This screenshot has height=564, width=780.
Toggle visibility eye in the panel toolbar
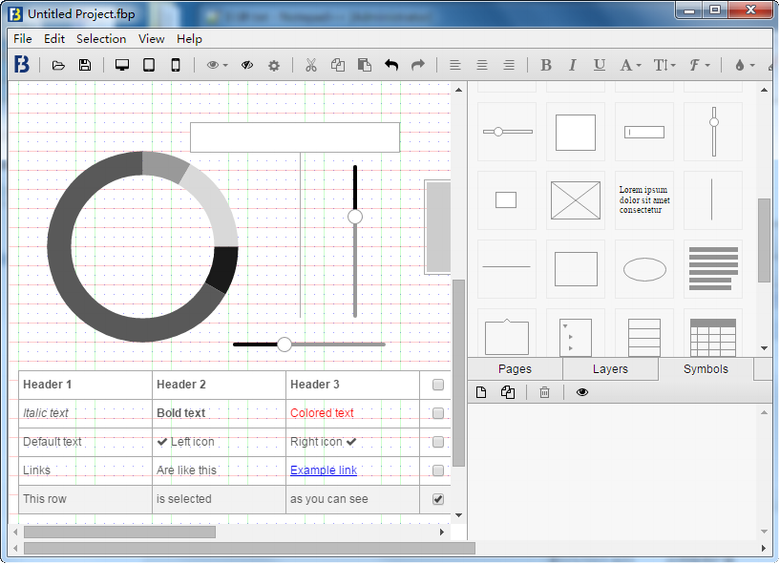click(582, 392)
